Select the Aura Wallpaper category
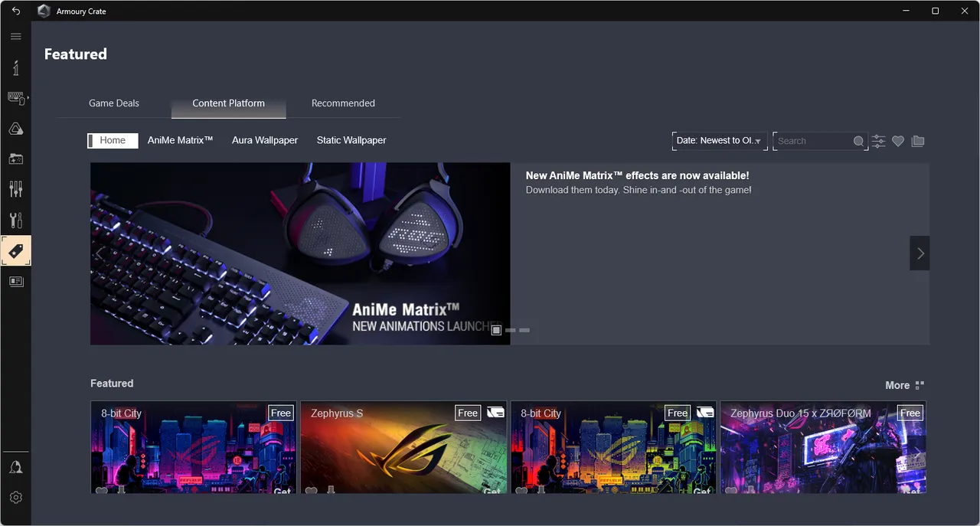The height and width of the screenshot is (526, 980). coord(265,141)
